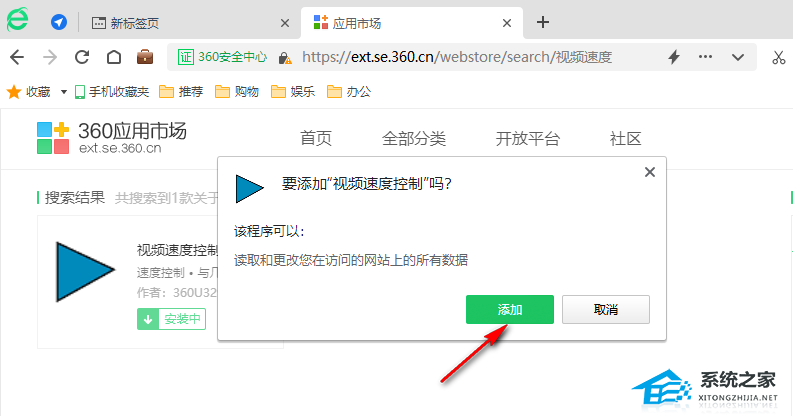Click the padlock warning security icon

[x=285, y=58]
